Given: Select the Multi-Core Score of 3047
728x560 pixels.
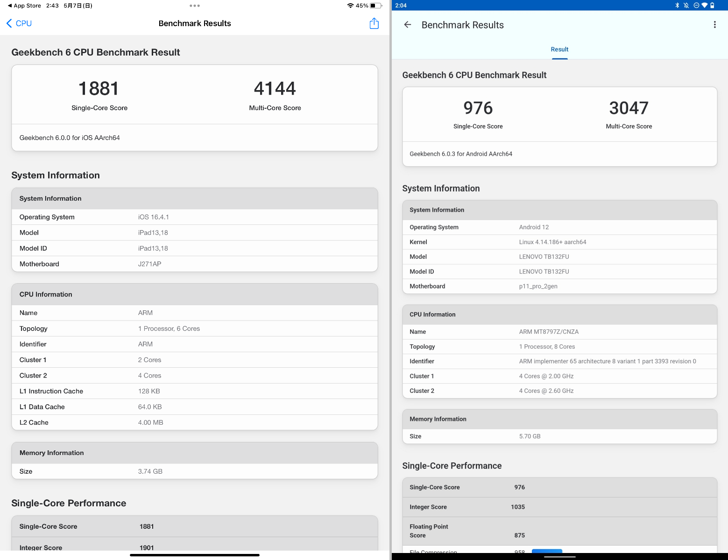Looking at the screenshot, I should point(629,108).
